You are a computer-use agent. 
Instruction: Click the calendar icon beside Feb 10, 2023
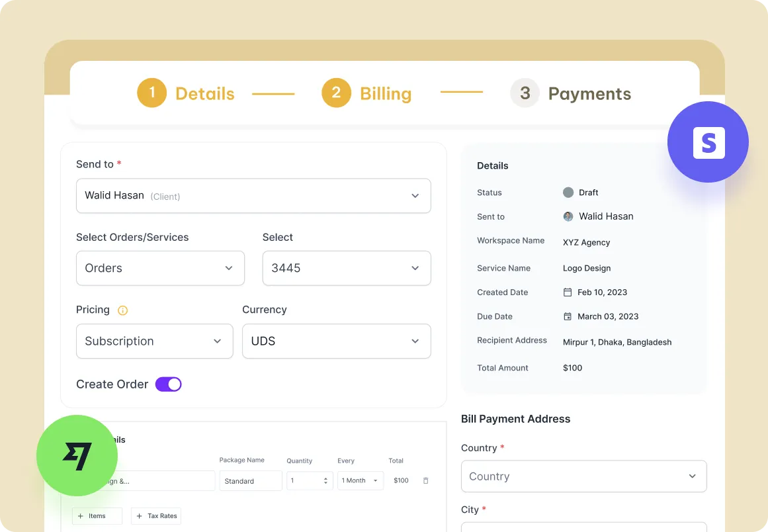click(568, 292)
